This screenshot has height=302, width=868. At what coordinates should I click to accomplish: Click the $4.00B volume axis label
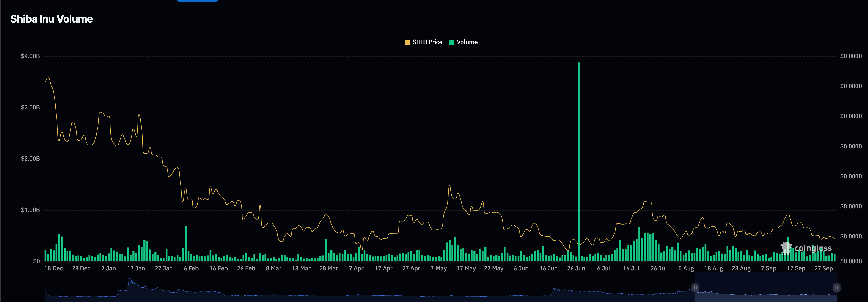pyautogui.click(x=30, y=56)
